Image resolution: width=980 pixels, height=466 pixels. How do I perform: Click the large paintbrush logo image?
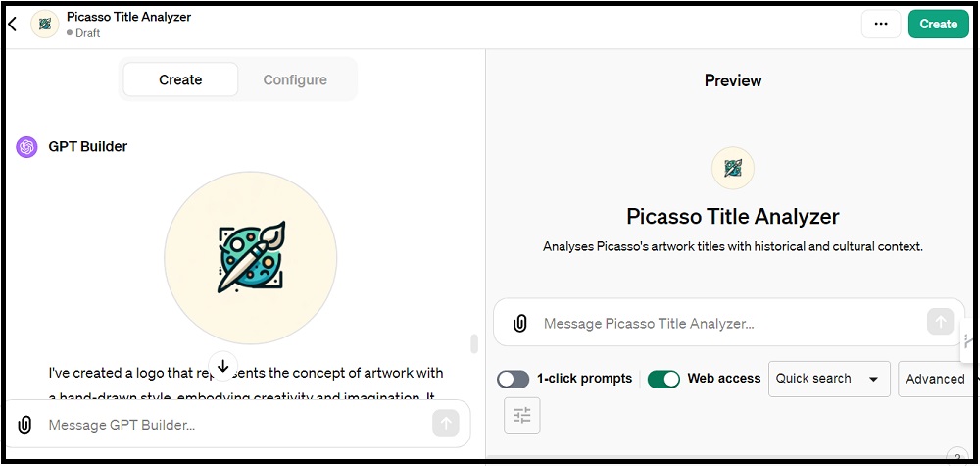[x=251, y=258]
